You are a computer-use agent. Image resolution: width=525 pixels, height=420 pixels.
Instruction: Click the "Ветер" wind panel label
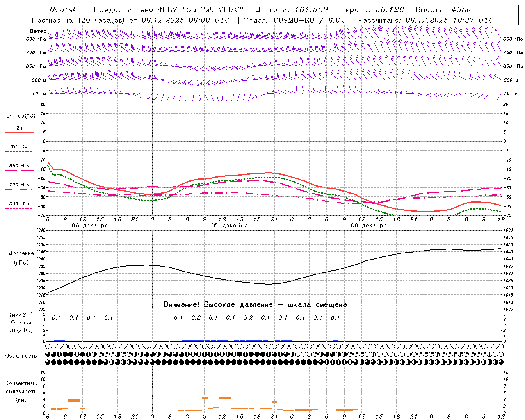(x=38, y=31)
